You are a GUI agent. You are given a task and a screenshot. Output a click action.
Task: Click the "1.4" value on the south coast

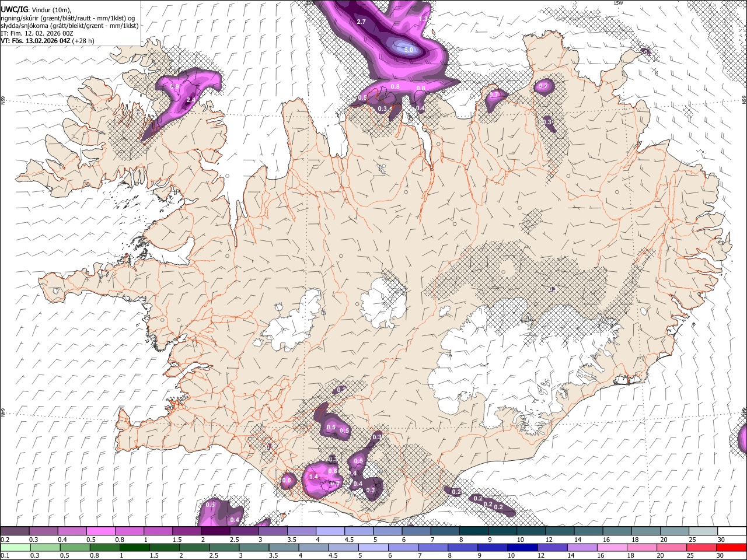click(313, 477)
